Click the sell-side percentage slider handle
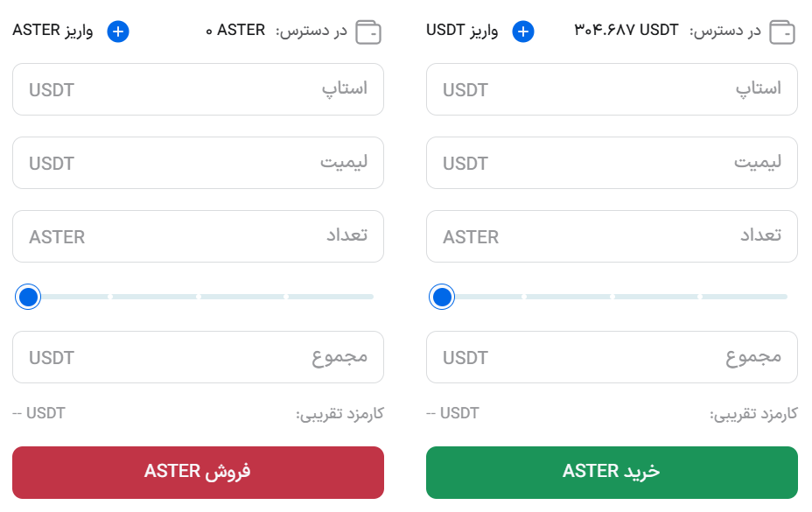812x512 pixels. point(29,298)
